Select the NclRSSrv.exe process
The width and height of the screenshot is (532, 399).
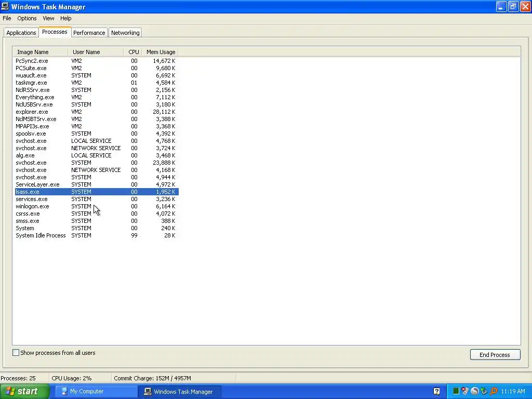[x=97, y=90]
